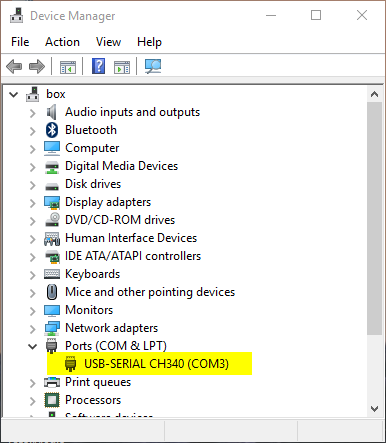Viewport: 386px width, 443px height.
Task: Click the Human Interface Devices icon
Action: click(x=52, y=239)
